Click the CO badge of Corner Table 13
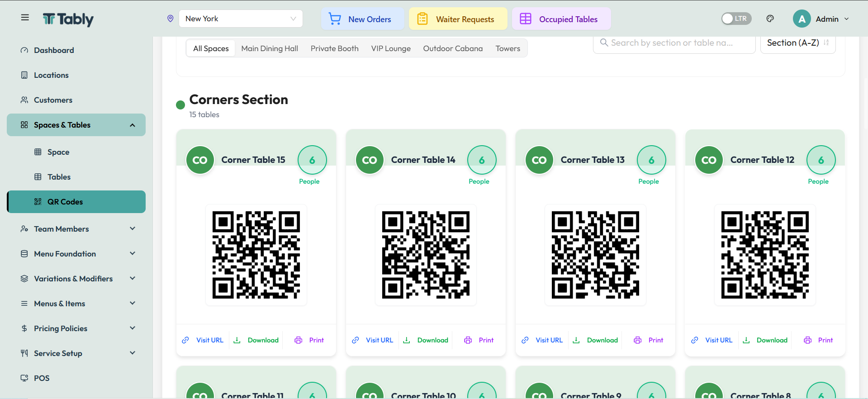The image size is (868, 399). click(x=539, y=160)
